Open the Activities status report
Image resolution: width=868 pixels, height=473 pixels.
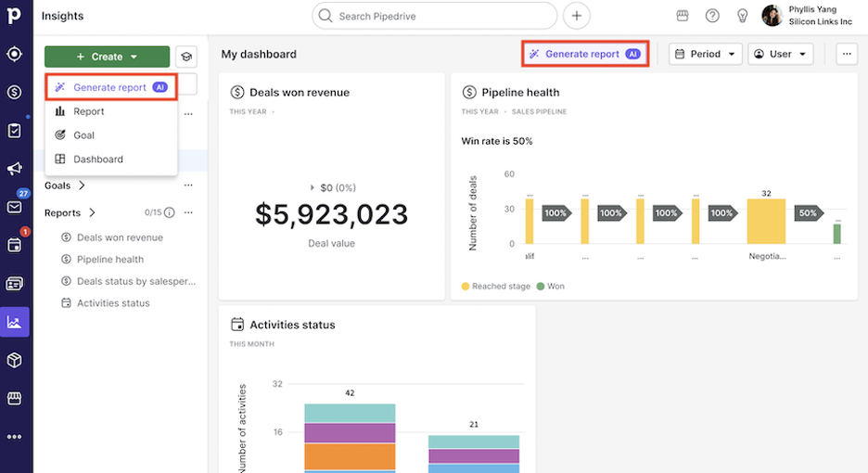[112, 303]
